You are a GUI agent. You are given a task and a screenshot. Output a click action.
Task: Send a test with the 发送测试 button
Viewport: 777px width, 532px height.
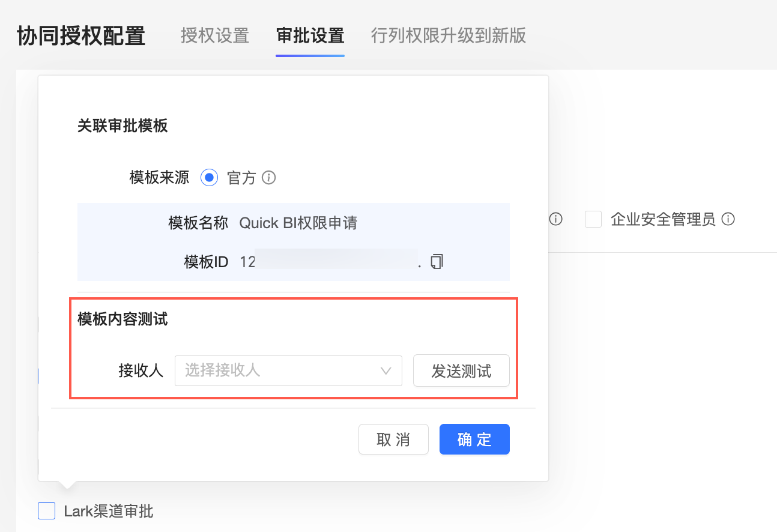click(x=461, y=370)
